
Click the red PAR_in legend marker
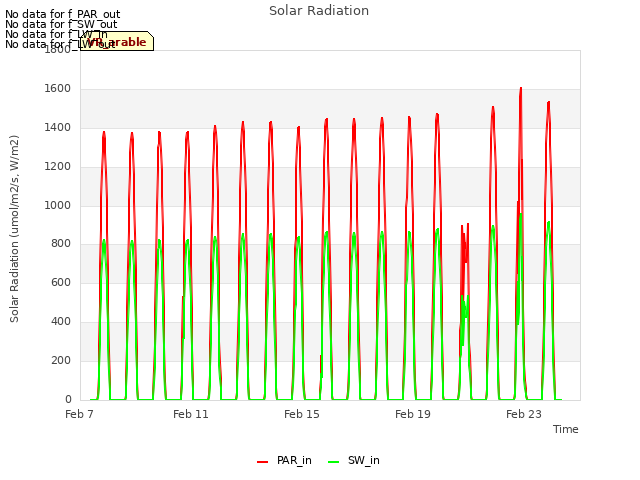[262, 462]
